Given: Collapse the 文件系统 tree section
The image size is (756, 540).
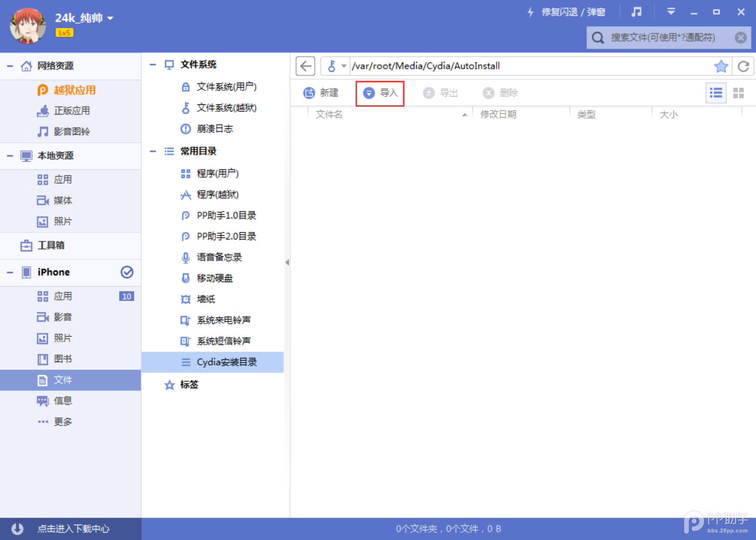Looking at the screenshot, I should 153,64.
